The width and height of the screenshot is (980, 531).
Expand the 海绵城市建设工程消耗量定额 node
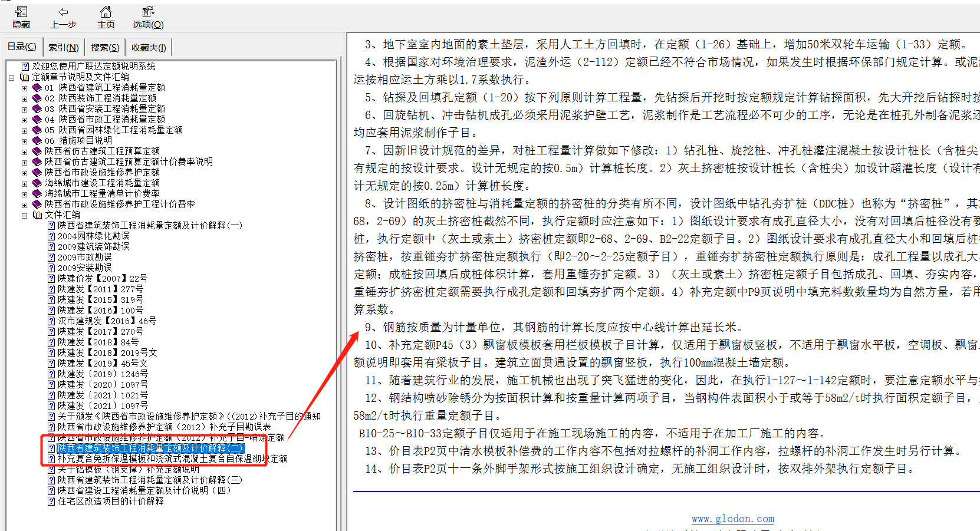coord(25,183)
